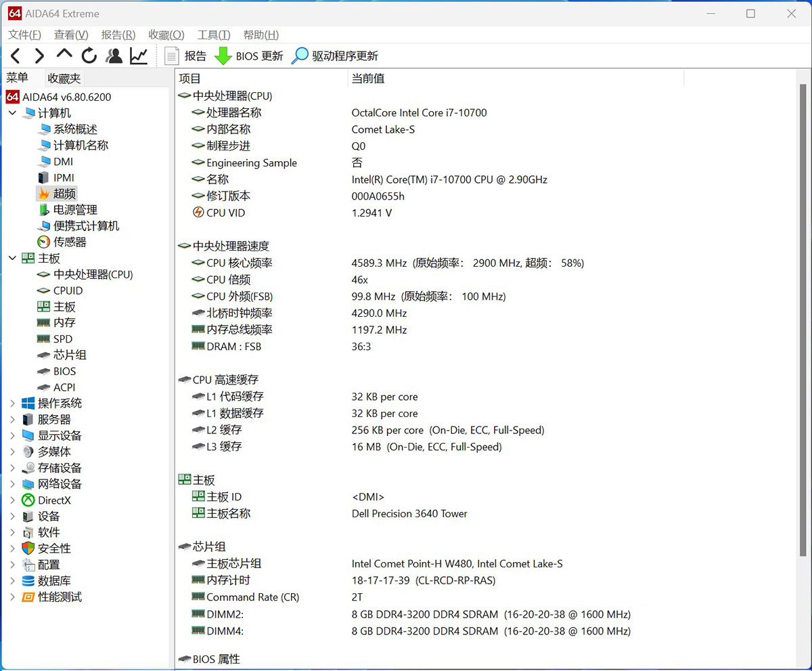Screen dimensions: 812x671
Task: Click the Forward navigation arrow icon
Action: tap(39, 56)
